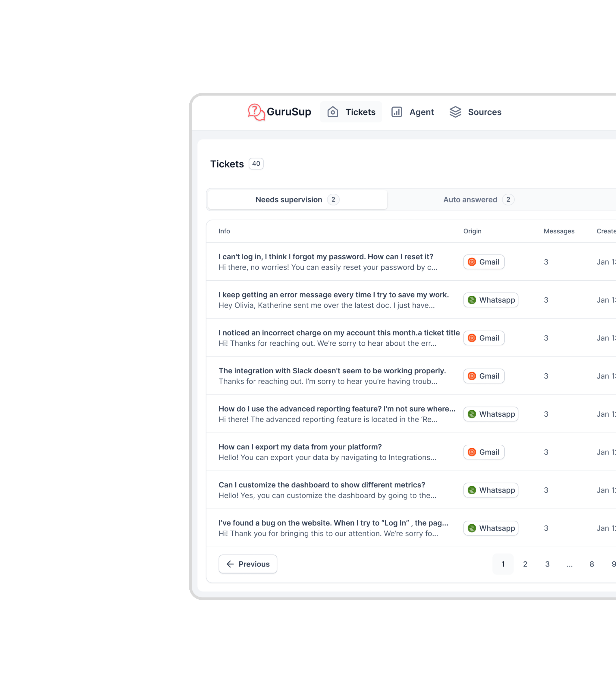Click preview 'Hi there, no worries! You can easily'

tap(328, 267)
